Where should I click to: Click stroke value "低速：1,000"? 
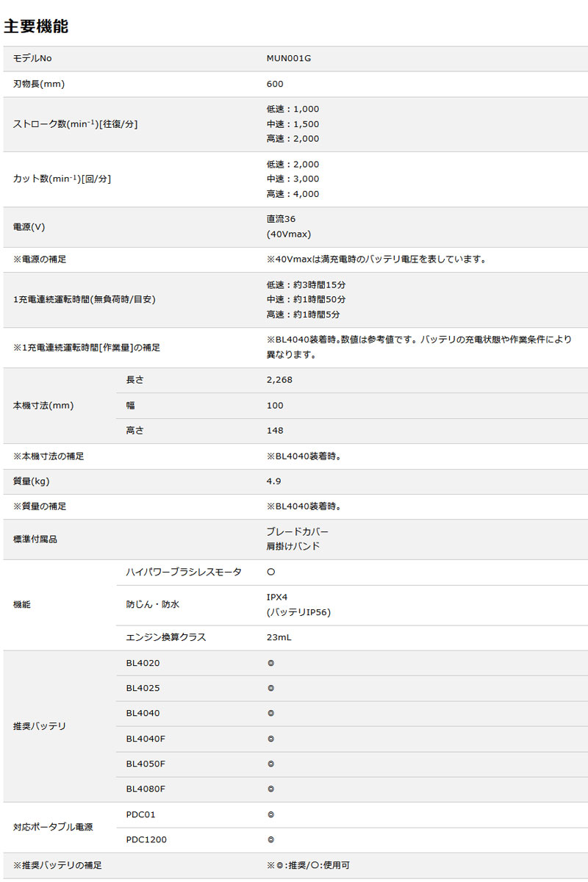[293, 109]
